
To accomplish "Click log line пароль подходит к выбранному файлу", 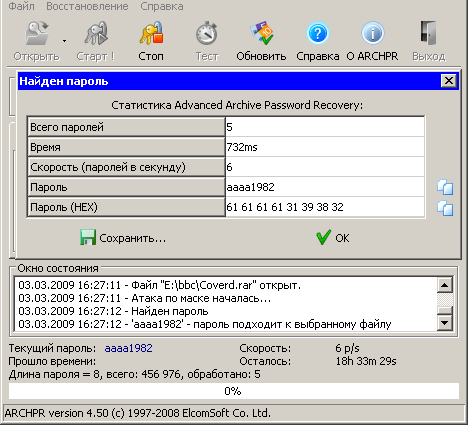I will 205,324.
